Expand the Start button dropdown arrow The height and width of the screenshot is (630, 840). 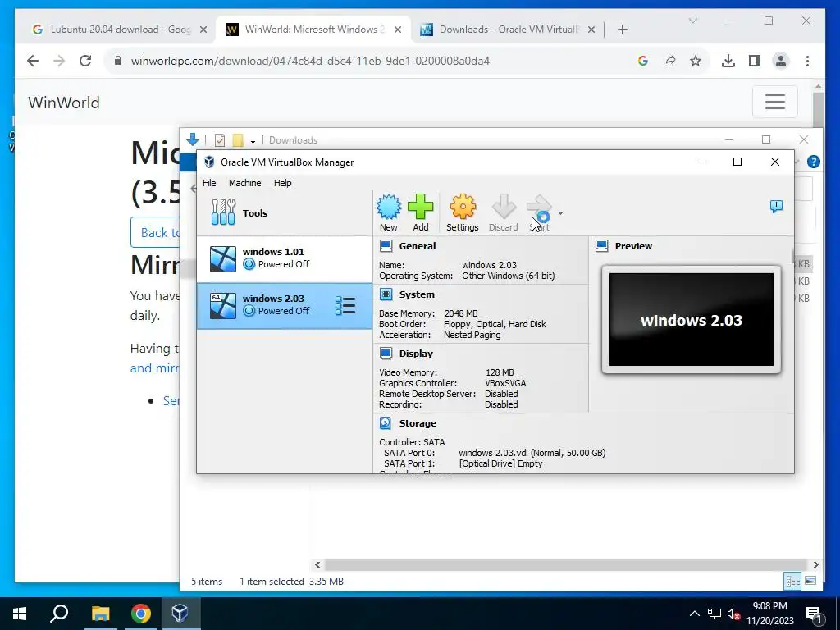(560, 213)
